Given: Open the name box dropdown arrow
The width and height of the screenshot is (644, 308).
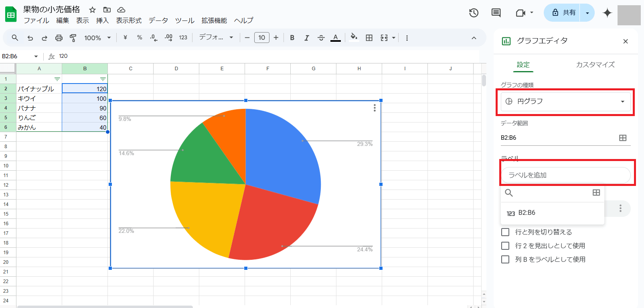Looking at the screenshot, I should pyautogui.click(x=36, y=57).
